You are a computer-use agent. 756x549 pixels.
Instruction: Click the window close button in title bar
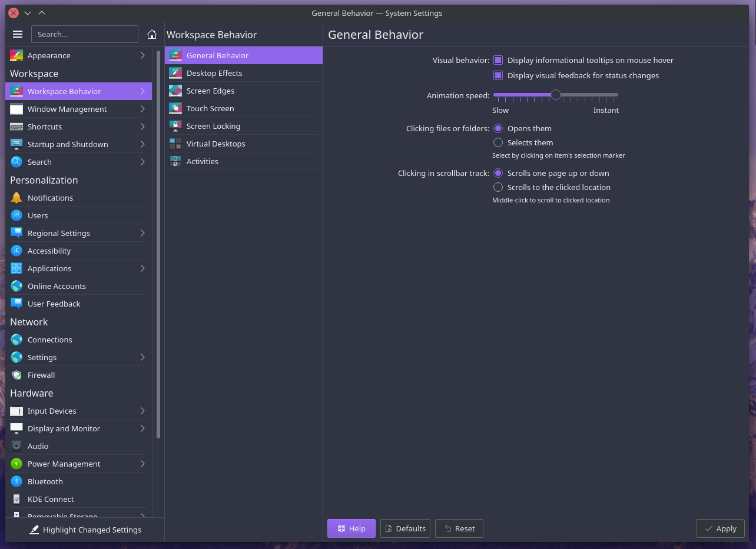[13, 13]
